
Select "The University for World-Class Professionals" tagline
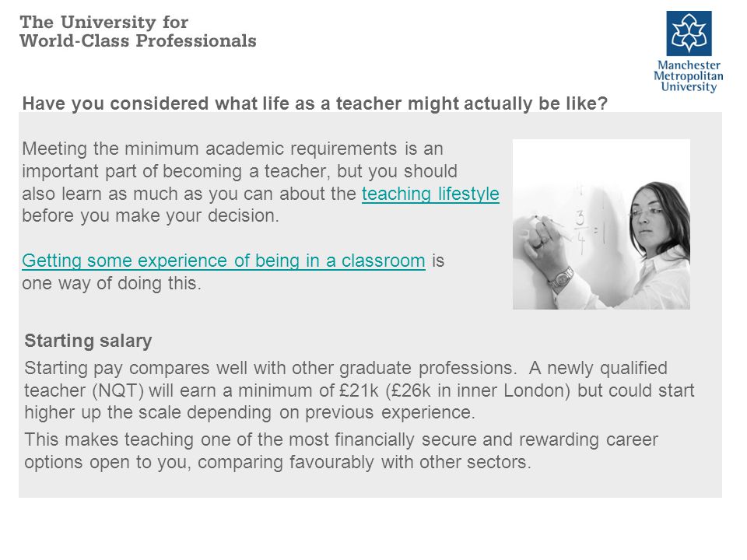point(139,31)
